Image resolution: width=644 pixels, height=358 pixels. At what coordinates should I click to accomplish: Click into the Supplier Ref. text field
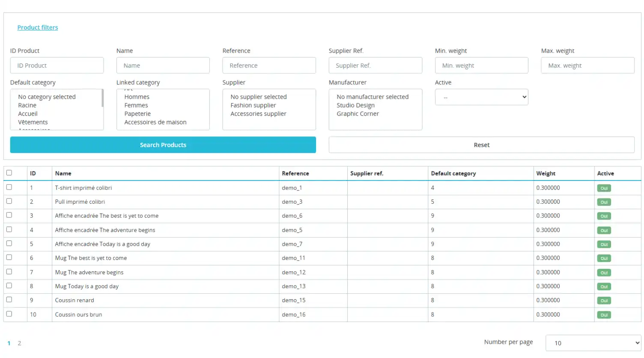point(375,66)
